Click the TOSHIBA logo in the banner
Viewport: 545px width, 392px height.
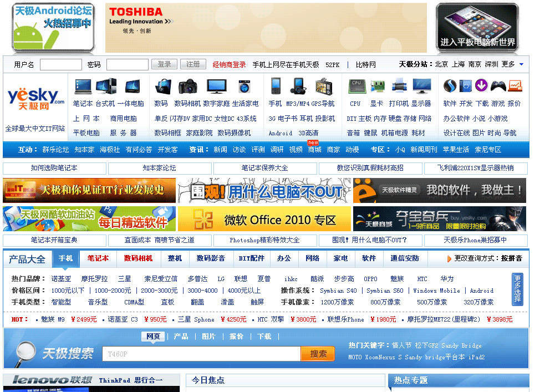(136, 12)
